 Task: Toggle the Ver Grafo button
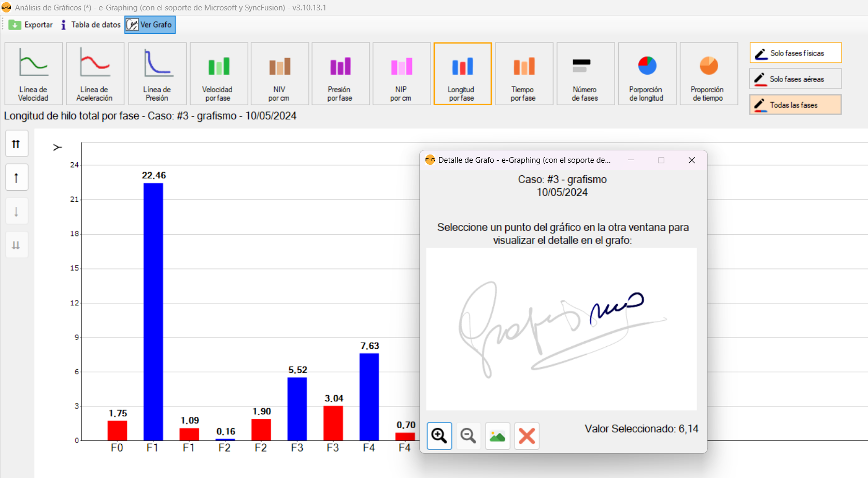[150, 25]
